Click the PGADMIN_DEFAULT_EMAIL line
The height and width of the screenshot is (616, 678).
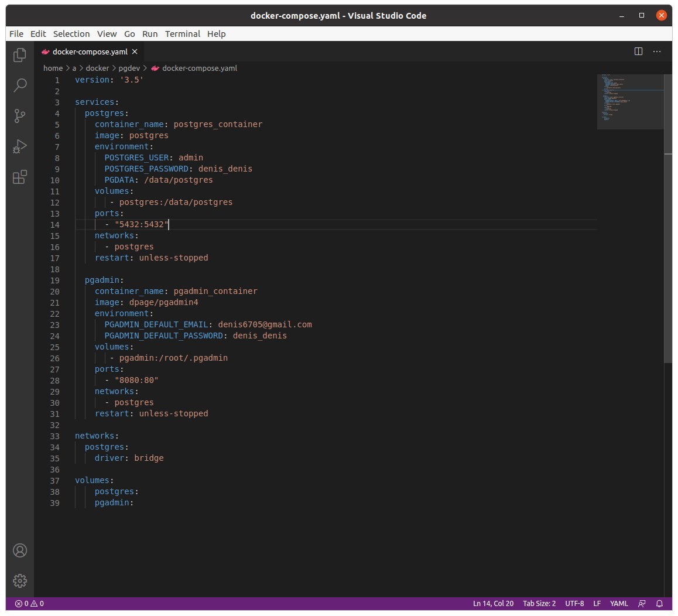coord(208,325)
